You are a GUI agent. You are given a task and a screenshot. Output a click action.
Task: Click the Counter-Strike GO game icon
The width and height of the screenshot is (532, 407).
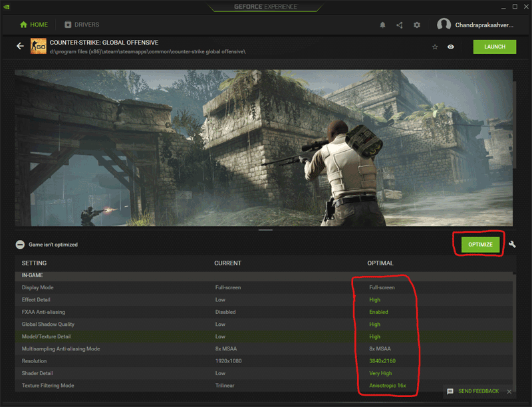pyautogui.click(x=39, y=46)
